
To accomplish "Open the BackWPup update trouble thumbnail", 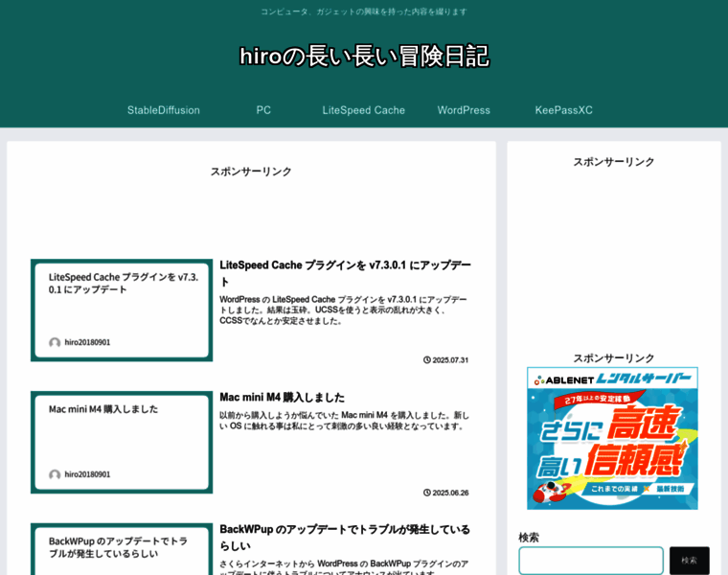I will click(122, 551).
